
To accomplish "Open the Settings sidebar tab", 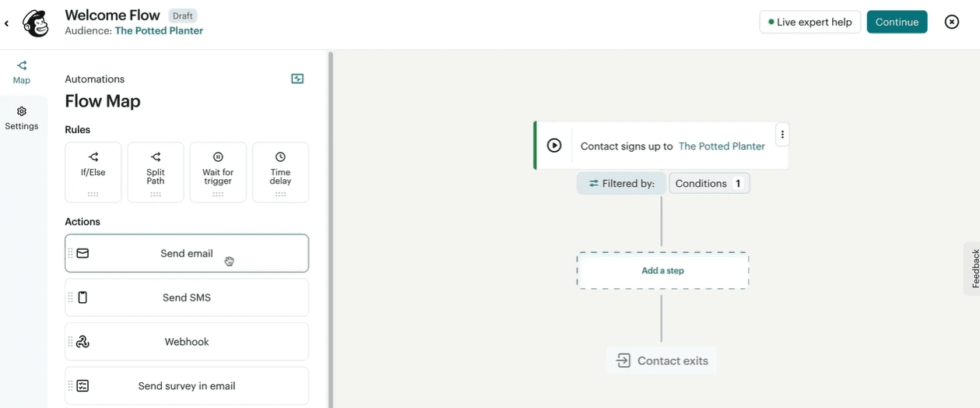I will click(22, 118).
